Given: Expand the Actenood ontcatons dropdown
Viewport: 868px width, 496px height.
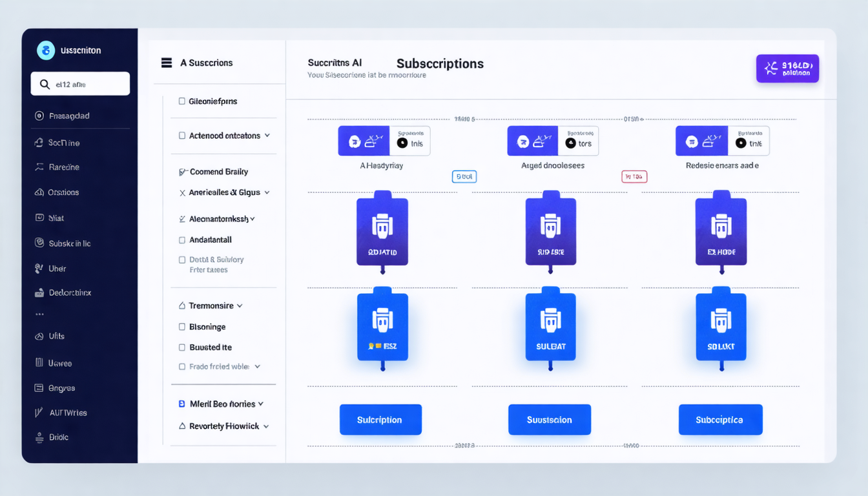Looking at the screenshot, I should coord(267,136).
